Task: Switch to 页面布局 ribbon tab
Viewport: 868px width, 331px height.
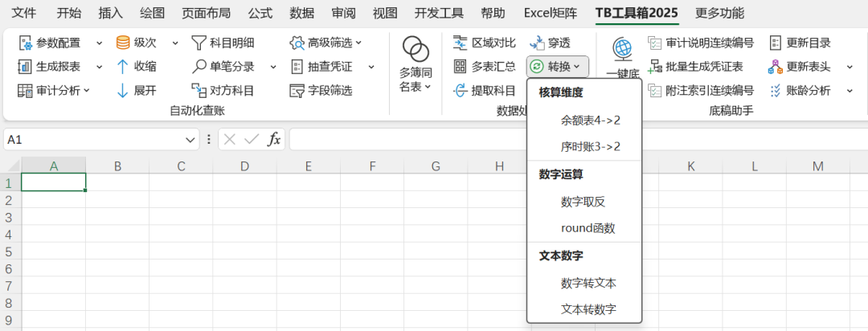Action: pyautogui.click(x=206, y=14)
